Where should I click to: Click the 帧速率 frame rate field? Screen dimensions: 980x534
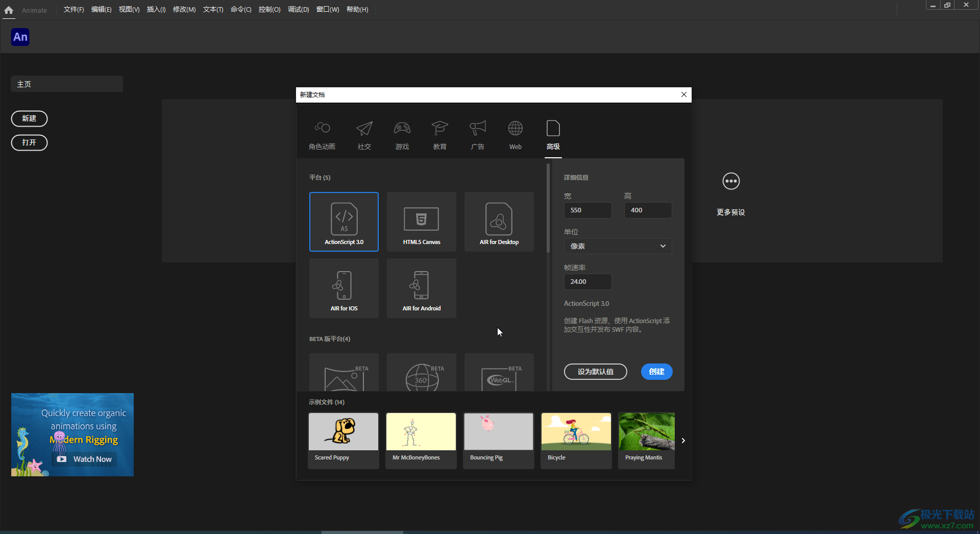[587, 282]
